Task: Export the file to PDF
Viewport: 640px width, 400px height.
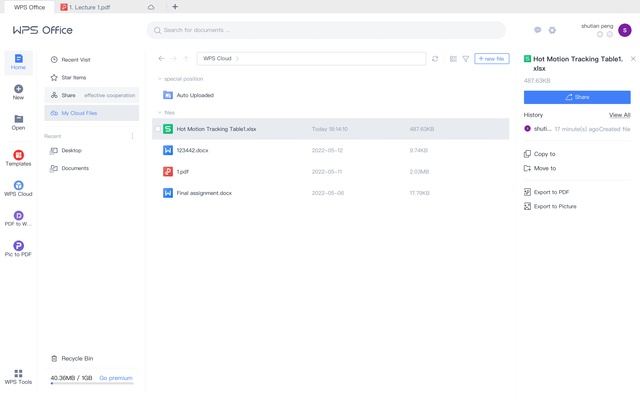Action: (547, 192)
